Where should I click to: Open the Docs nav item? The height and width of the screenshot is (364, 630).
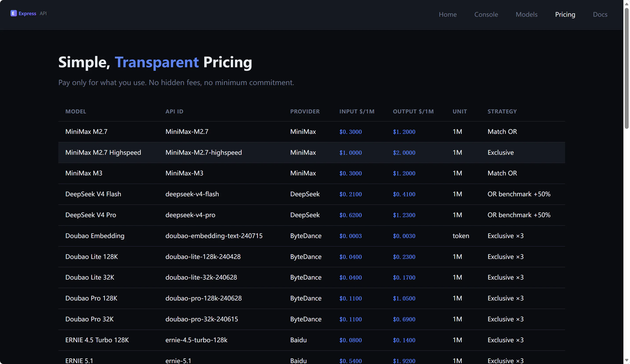(x=600, y=15)
